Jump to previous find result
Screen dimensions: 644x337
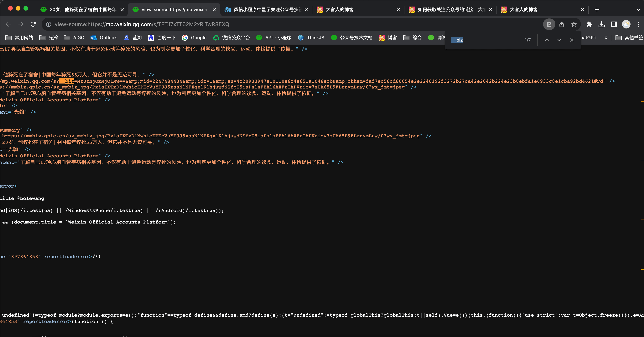[x=547, y=40]
